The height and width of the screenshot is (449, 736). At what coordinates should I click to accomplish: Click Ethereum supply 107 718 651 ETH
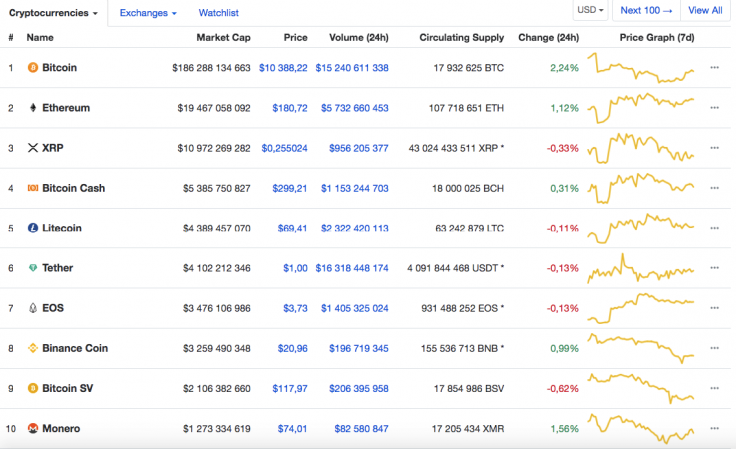click(x=466, y=108)
